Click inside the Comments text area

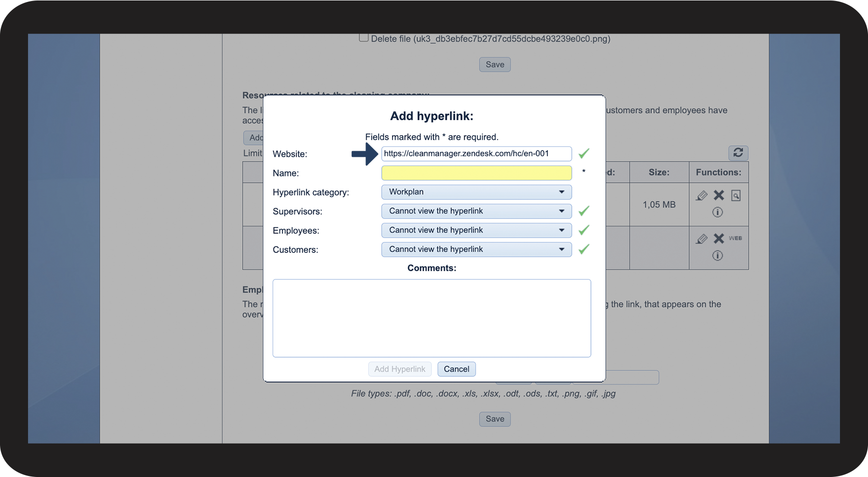point(431,318)
